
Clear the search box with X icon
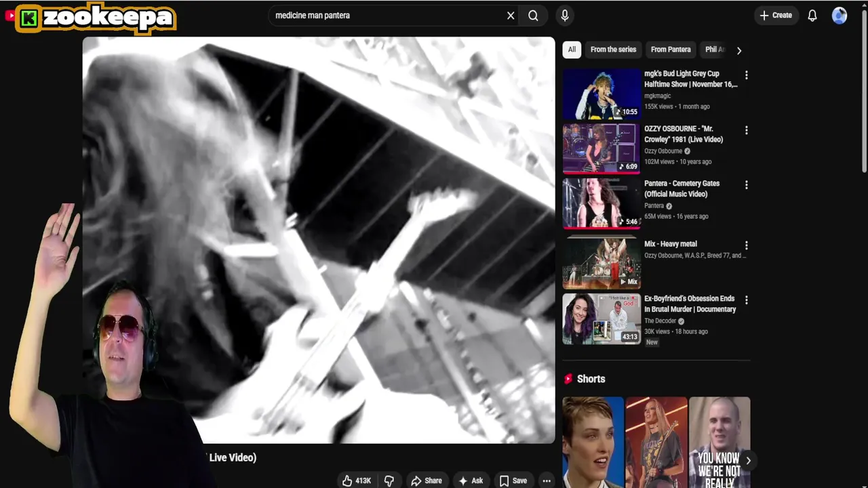pos(511,16)
